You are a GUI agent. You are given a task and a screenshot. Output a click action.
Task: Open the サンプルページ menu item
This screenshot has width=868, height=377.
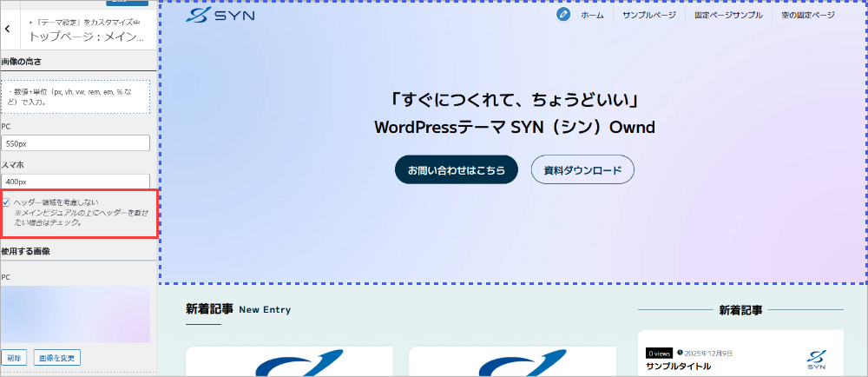point(648,15)
